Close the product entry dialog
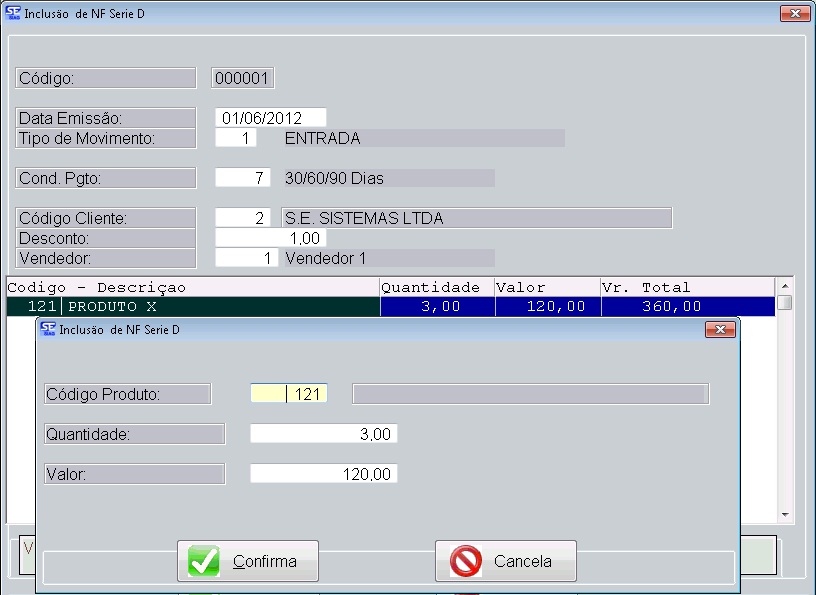 coord(719,329)
